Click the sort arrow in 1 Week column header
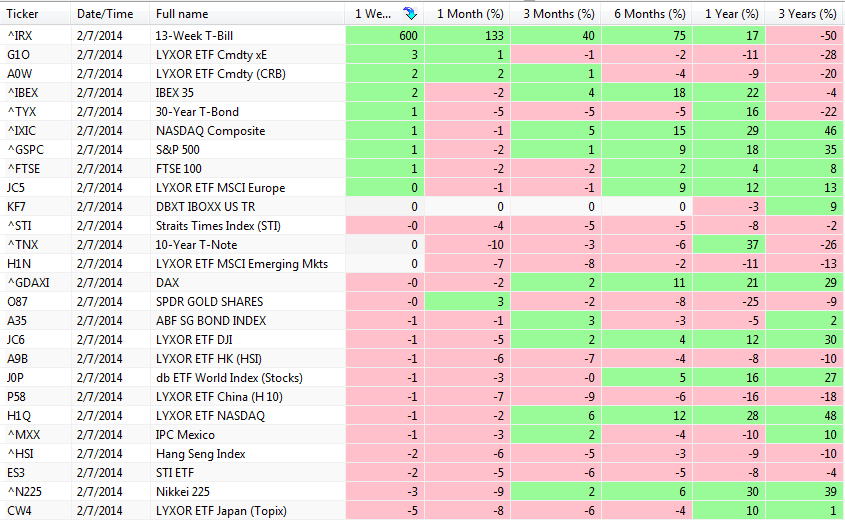 (x=409, y=14)
